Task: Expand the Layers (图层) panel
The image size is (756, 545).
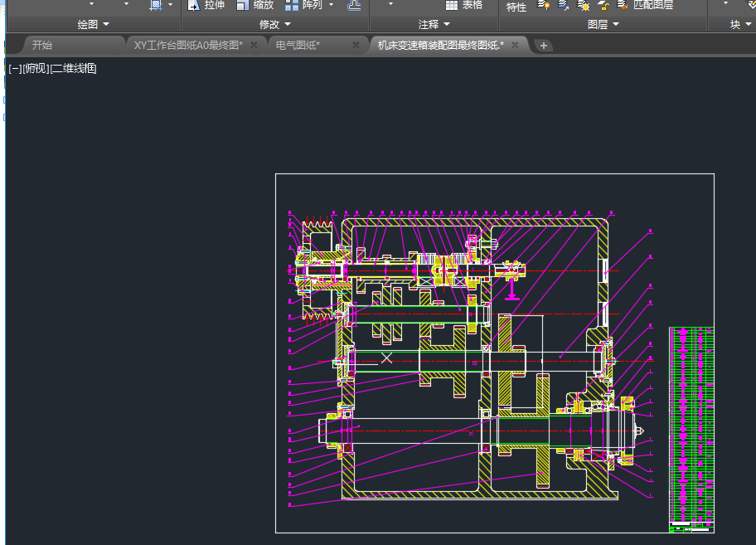Action: coord(603,25)
